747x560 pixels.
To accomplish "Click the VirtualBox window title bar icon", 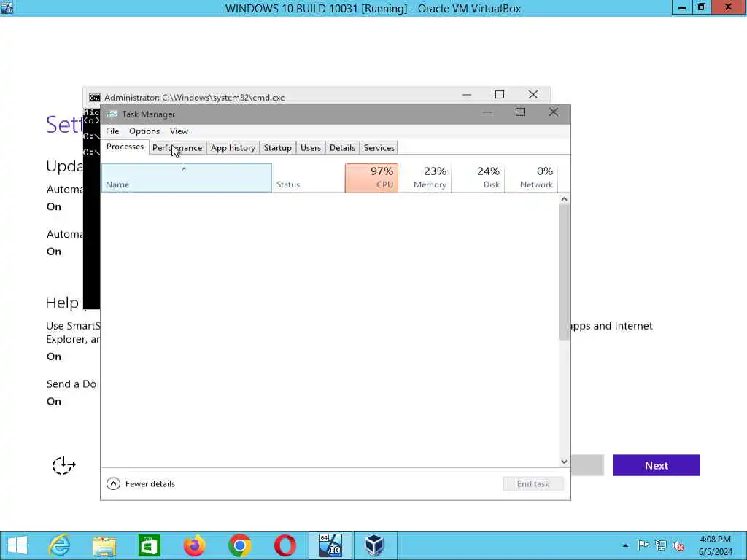I will (7, 7).
